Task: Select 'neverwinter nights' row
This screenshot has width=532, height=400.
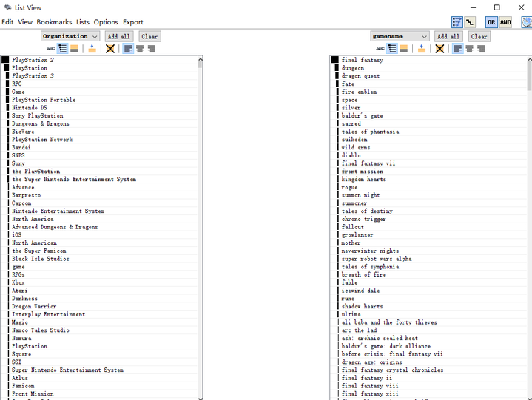Action: (429, 251)
